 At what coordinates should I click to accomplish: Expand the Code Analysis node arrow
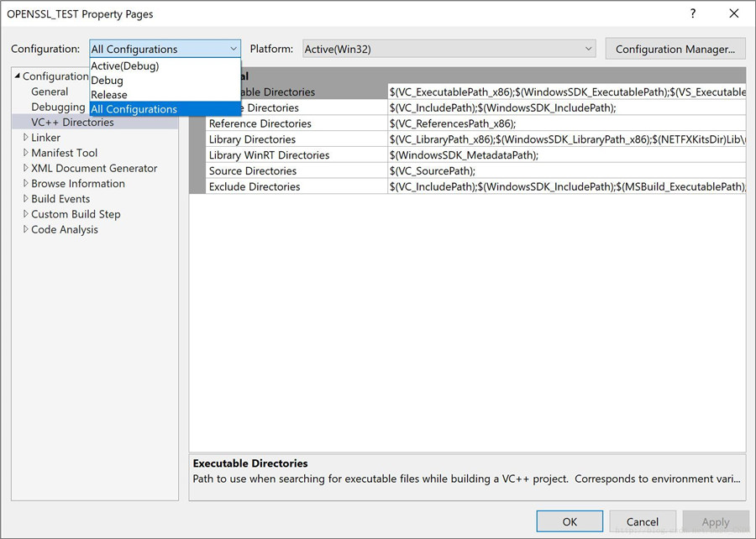25,229
